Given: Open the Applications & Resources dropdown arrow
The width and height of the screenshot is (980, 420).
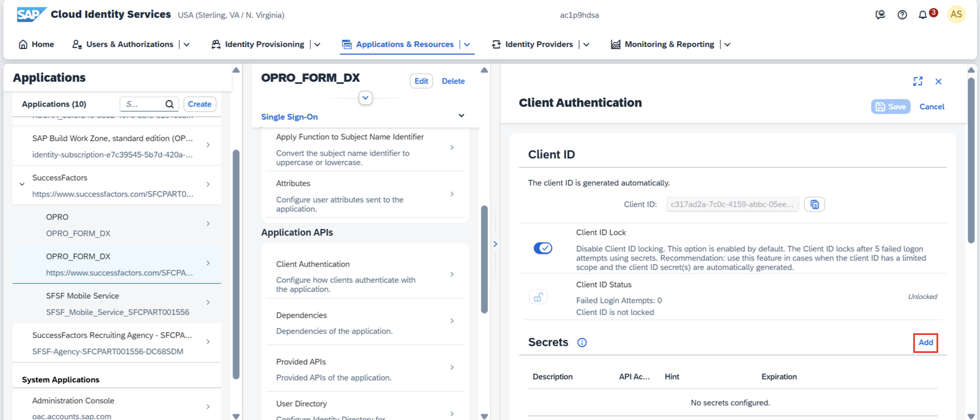Looking at the screenshot, I should pos(467,45).
